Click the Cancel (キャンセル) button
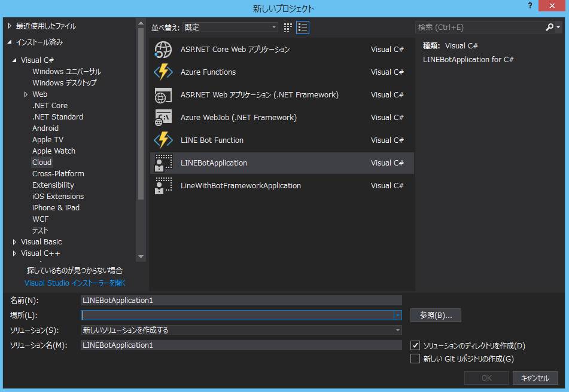Image resolution: width=569 pixels, height=392 pixels. [535, 378]
